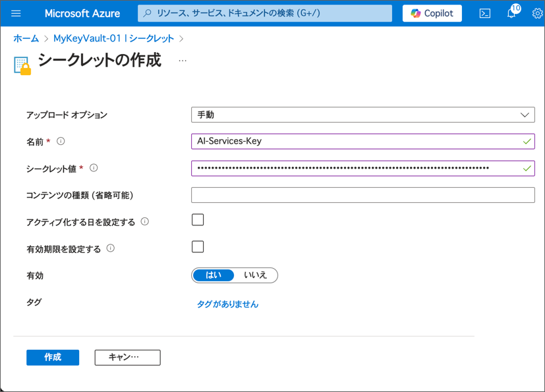Click the search magnifier icon
The height and width of the screenshot is (392, 545).
click(148, 13)
